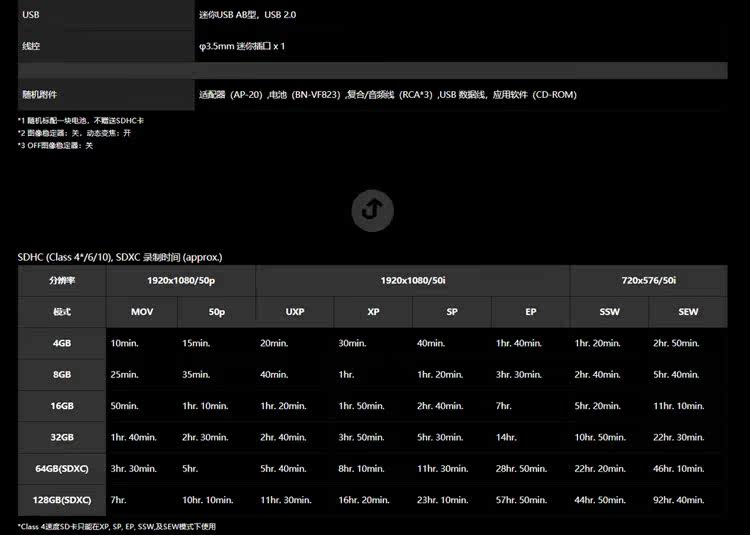Image resolution: width=750 pixels, height=535 pixels.
Task: Select the SSW mode column header
Action: click(609, 312)
